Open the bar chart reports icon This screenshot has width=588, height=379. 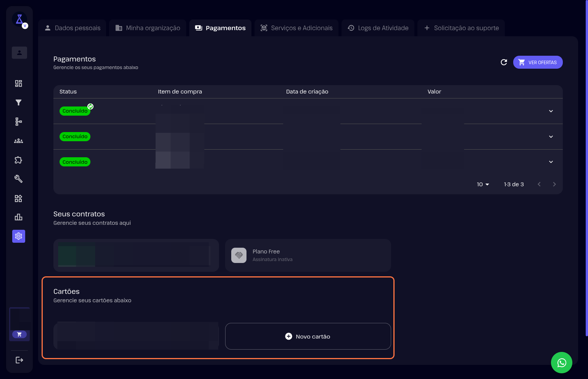coord(18,217)
